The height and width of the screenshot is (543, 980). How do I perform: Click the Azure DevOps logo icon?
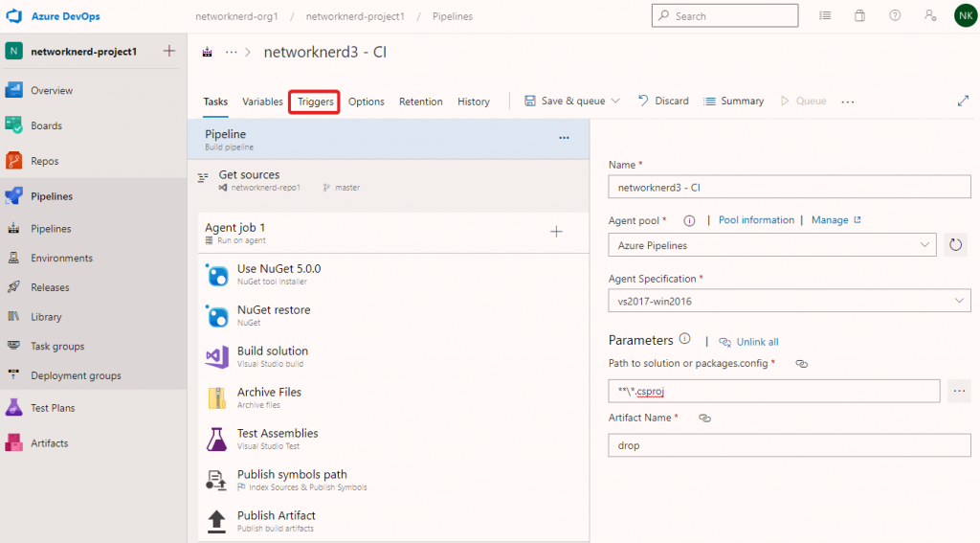coord(14,16)
